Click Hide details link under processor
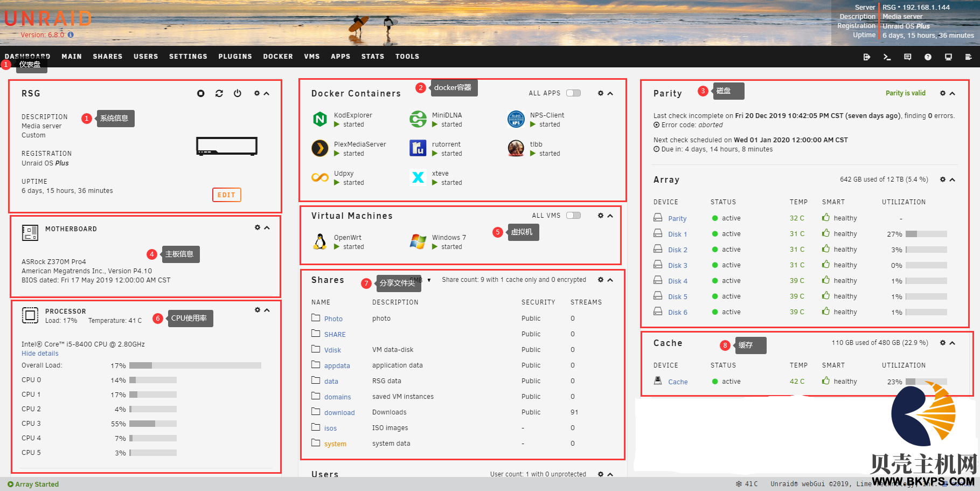This screenshot has height=491, width=980. [x=40, y=354]
